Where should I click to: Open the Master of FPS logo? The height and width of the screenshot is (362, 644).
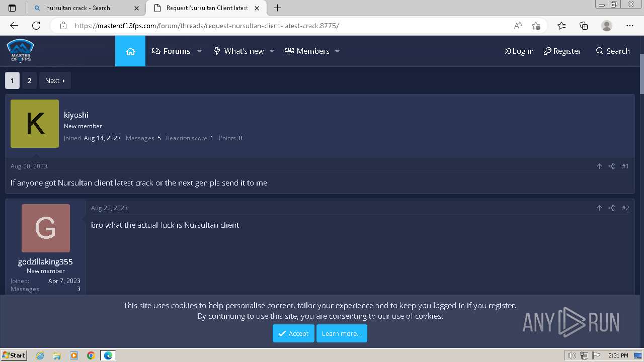tap(20, 51)
